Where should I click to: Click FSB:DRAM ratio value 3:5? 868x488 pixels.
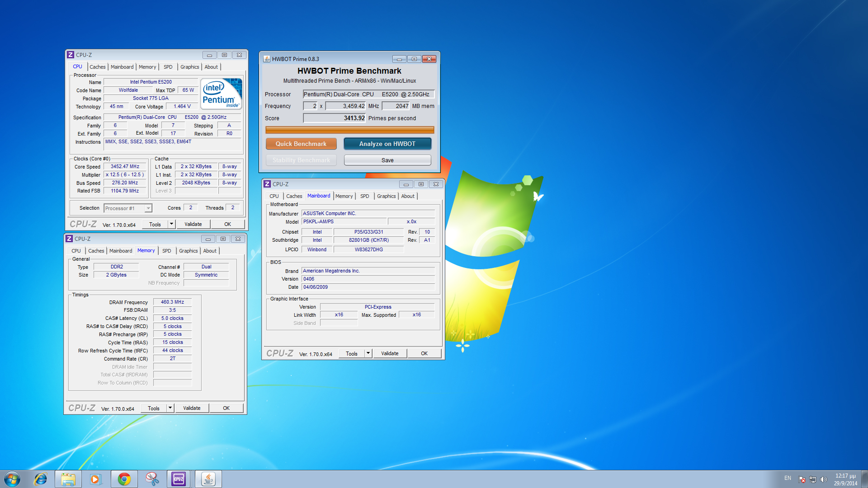tap(172, 310)
